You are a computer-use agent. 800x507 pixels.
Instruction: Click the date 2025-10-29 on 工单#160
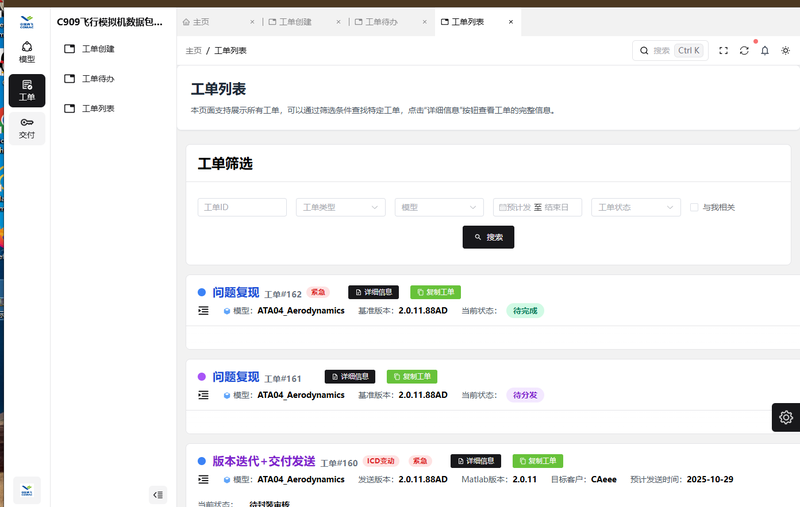coord(710,479)
